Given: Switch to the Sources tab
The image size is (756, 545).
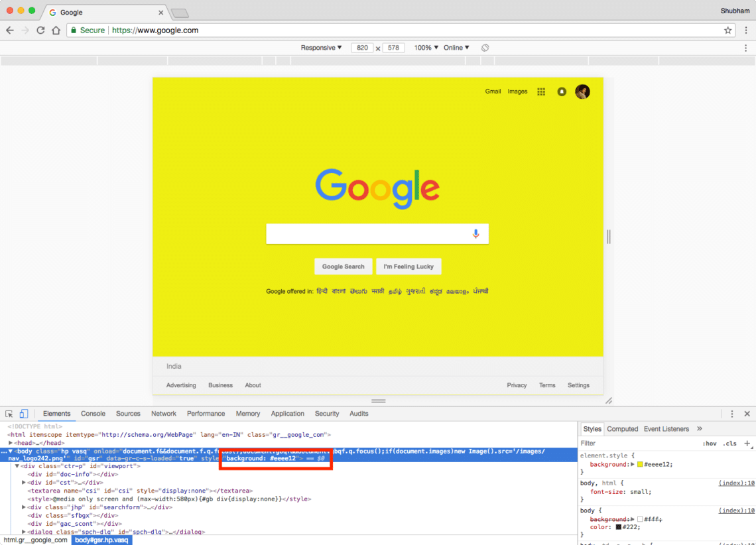Looking at the screenshot, I should pyautogui.click(x=128, y=414).
